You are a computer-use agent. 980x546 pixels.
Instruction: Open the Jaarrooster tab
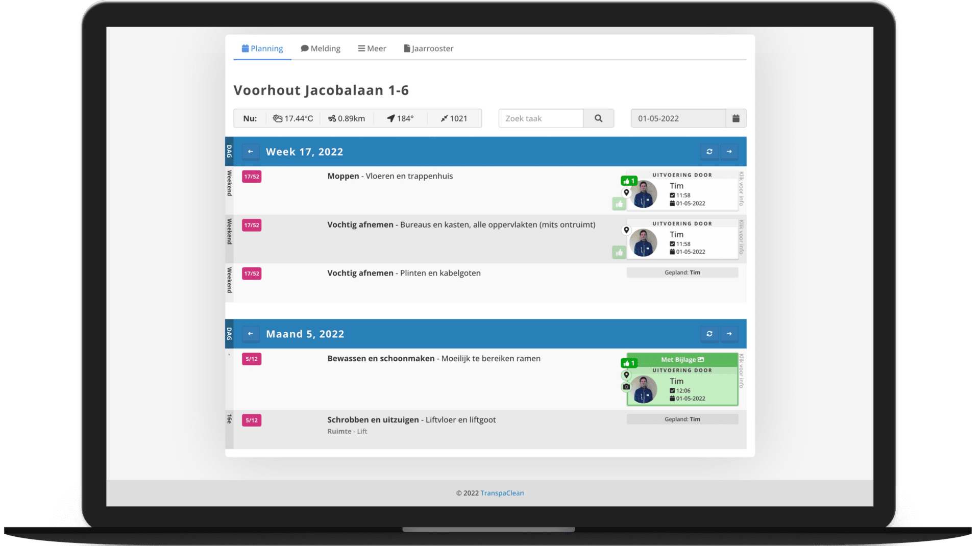click(429, 48)
